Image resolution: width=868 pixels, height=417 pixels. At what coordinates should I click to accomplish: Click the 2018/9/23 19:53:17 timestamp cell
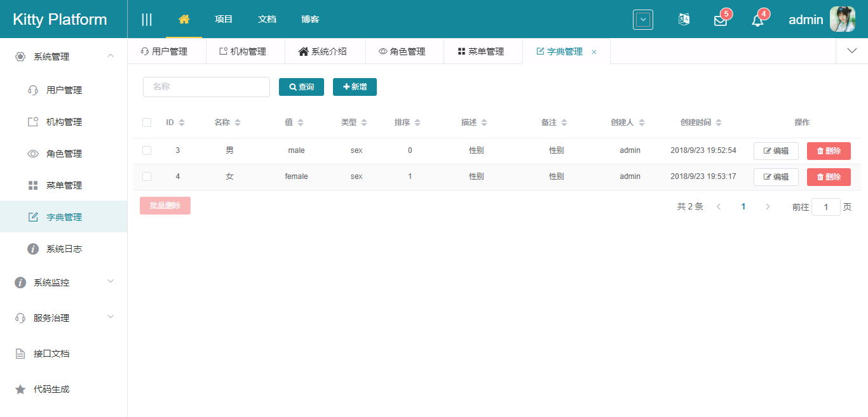click(x=703, y=176)
